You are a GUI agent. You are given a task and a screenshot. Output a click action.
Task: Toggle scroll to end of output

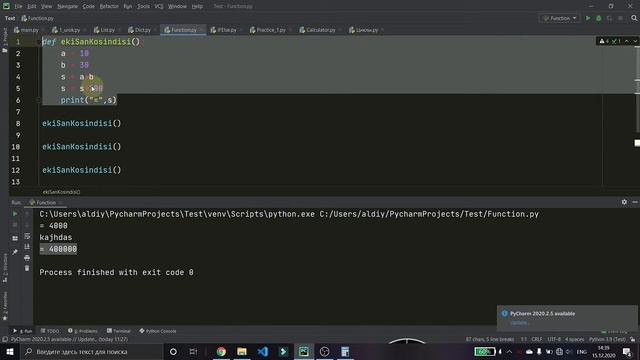tap(27, 247)
